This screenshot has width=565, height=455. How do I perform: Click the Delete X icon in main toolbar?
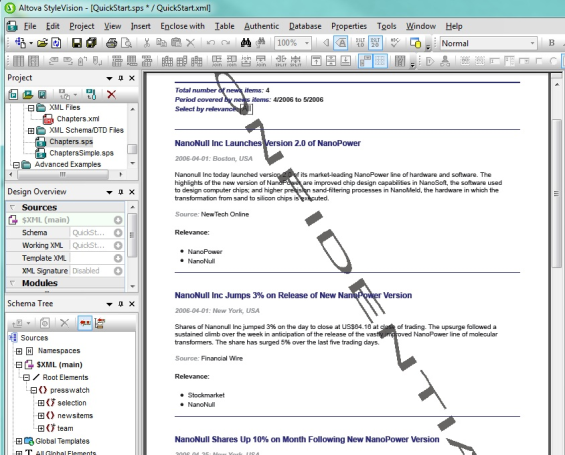[x=190, y=43]
